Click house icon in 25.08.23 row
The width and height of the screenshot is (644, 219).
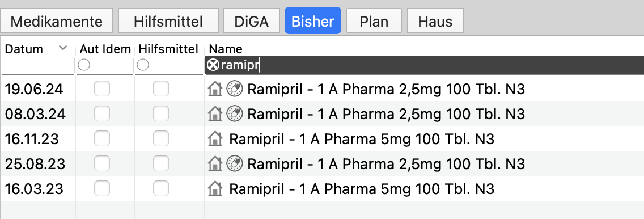point(215,164)
